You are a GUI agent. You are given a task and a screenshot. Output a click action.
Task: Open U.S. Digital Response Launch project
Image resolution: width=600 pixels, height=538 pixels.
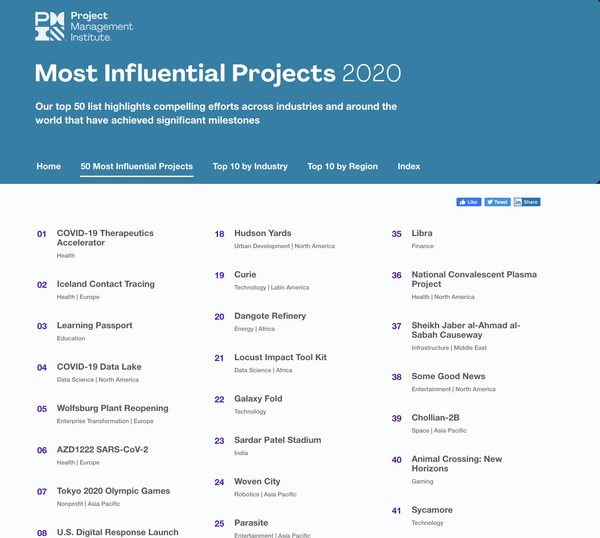point(117,532)
